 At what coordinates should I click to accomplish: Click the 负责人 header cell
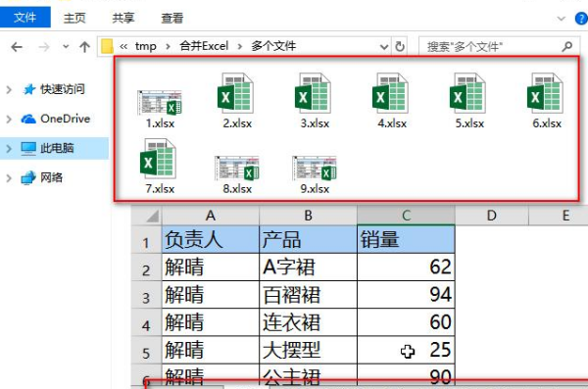click(211, 239)
